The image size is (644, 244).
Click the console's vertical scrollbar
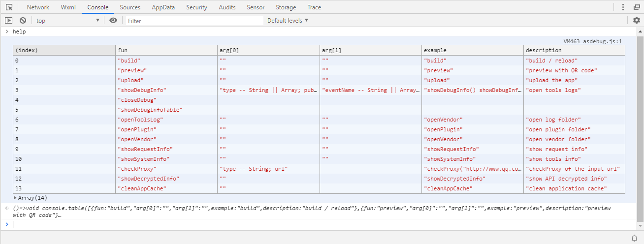click(x=640, y=123)
